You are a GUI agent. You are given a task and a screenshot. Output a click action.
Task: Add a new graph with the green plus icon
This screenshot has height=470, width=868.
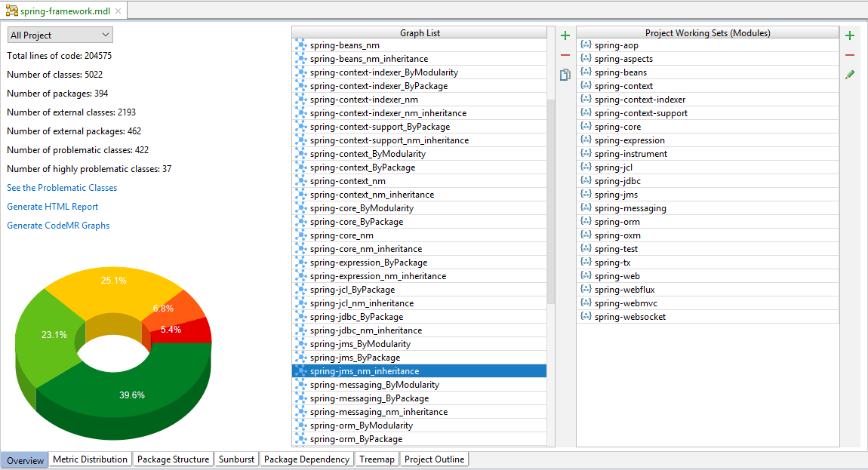point(565,35)
